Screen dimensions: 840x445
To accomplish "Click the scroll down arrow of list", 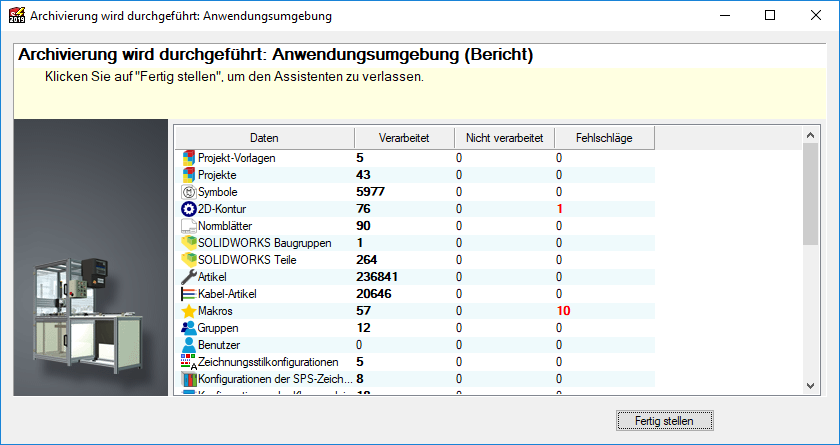I will (811, 385).
